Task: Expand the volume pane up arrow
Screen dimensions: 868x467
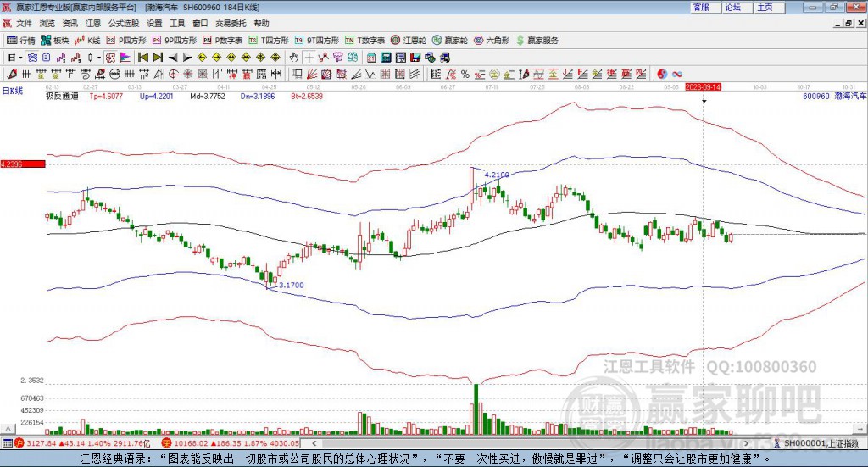Action: point(8,429)
